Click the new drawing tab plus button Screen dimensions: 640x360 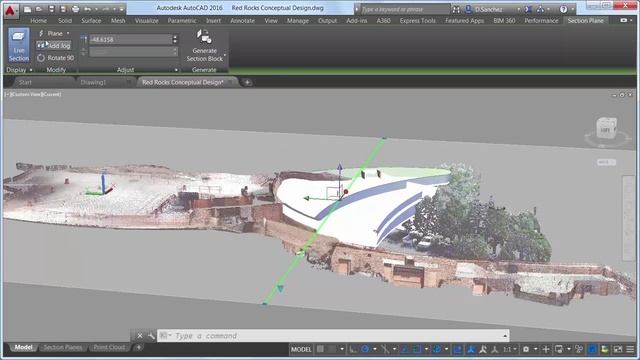(247, 82)
